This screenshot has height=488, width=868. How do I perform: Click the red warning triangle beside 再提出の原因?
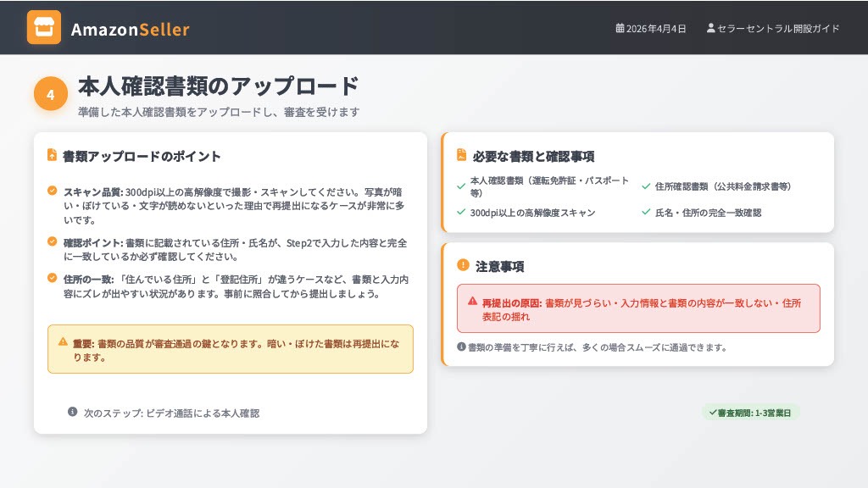[x=472, y=301]
